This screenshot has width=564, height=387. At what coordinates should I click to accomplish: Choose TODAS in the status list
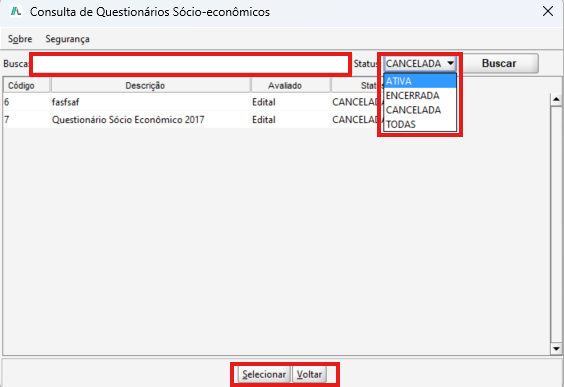tap(420, 124)
